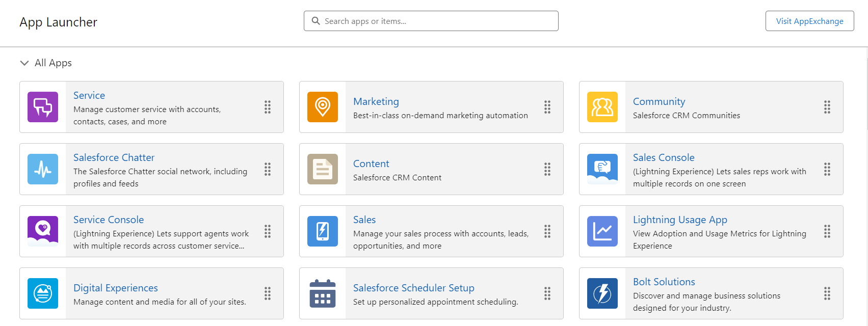Click drag handle on Sales Console card

[x=827, y=169]
